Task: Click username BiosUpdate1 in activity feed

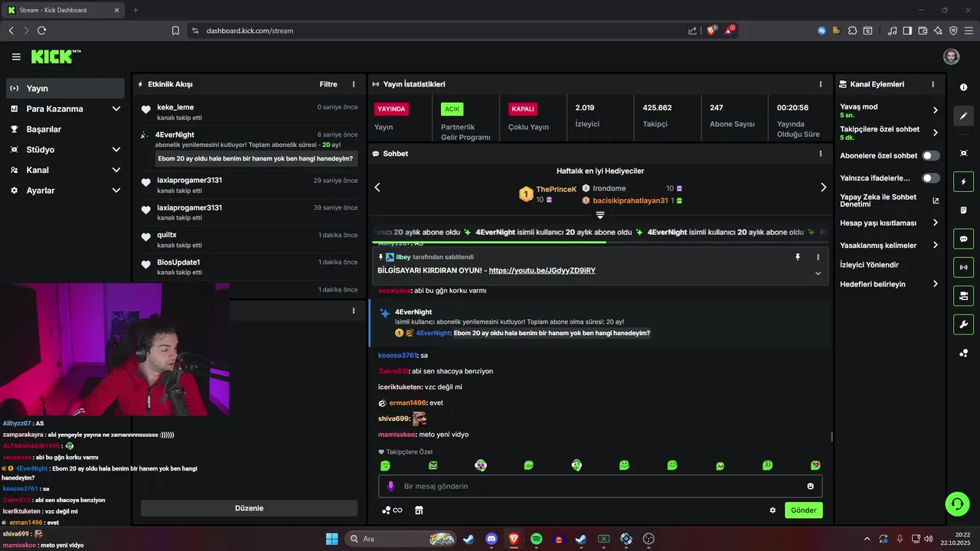Action: pos(178,262)
